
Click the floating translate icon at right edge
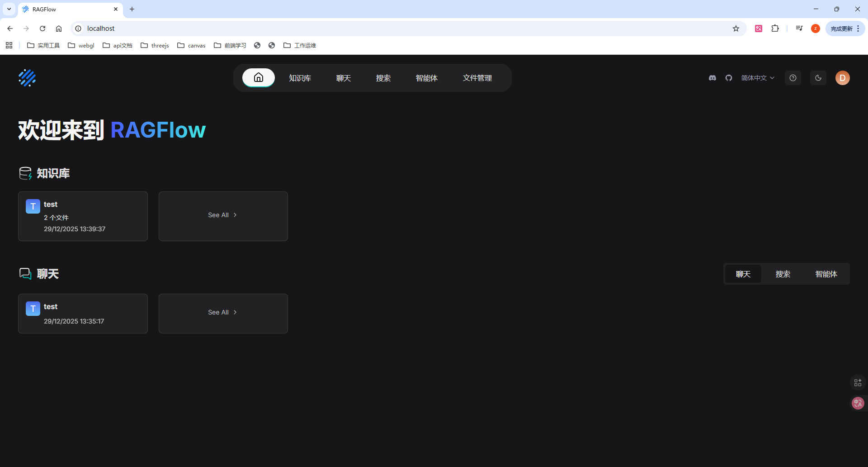point(858,403)
